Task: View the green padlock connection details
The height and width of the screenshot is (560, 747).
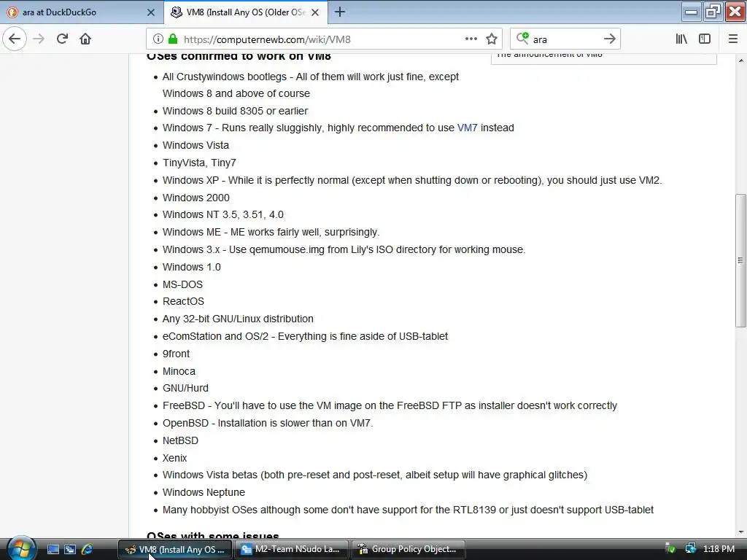Action: [173, 39]
